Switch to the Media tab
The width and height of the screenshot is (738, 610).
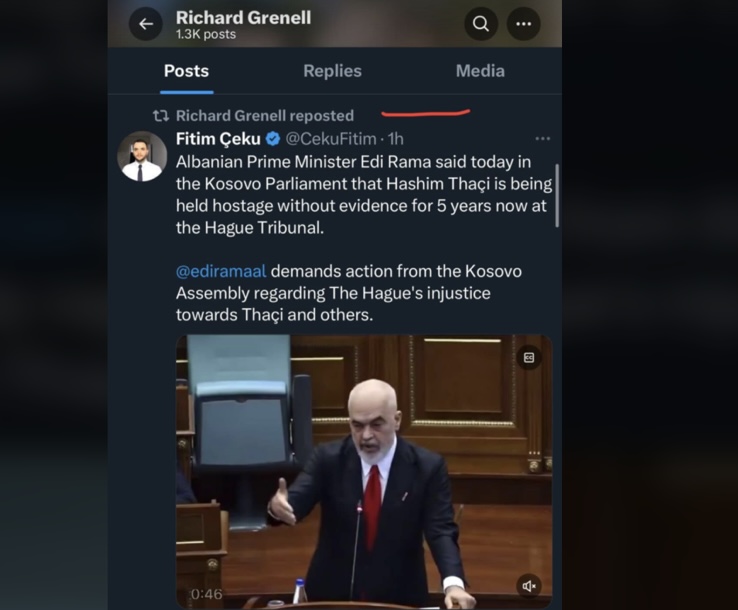480,71
